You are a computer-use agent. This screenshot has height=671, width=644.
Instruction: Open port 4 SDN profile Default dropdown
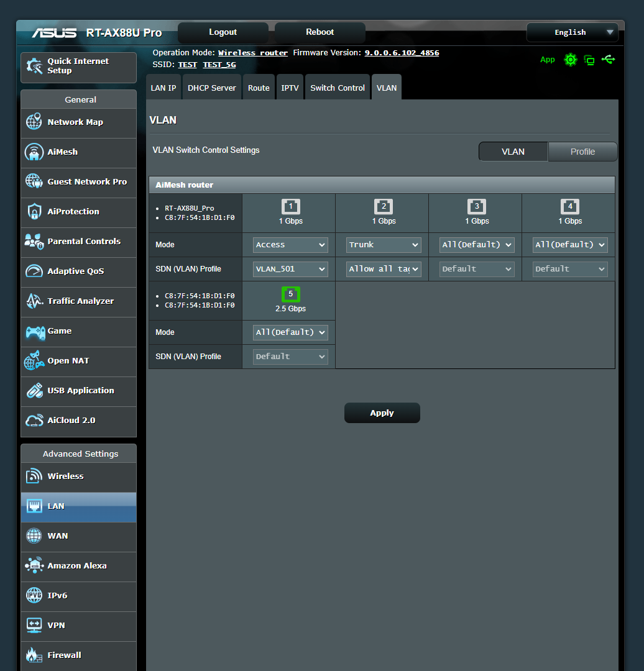(x=570, y=269)
